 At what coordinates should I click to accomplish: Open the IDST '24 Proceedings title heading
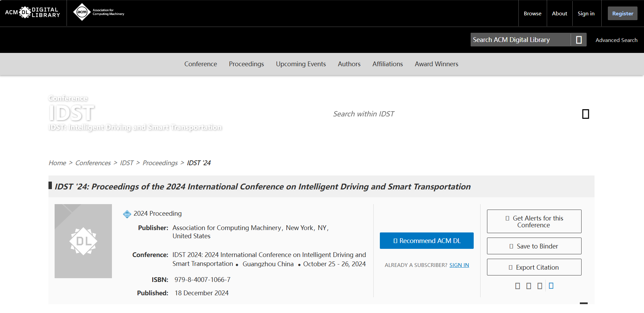pyautogui.click(x=263, y=187)
